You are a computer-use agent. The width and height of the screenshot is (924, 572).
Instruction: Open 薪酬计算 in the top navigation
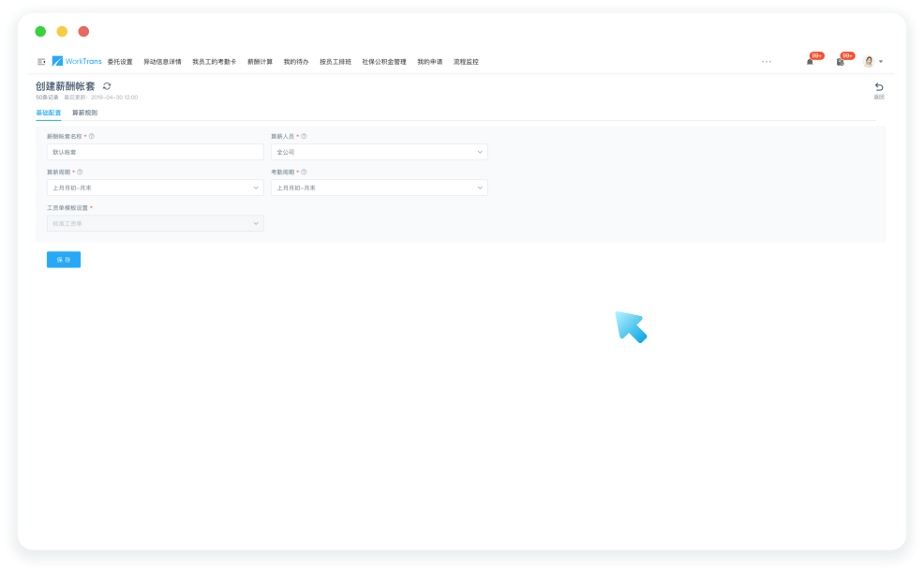[260, 62]
